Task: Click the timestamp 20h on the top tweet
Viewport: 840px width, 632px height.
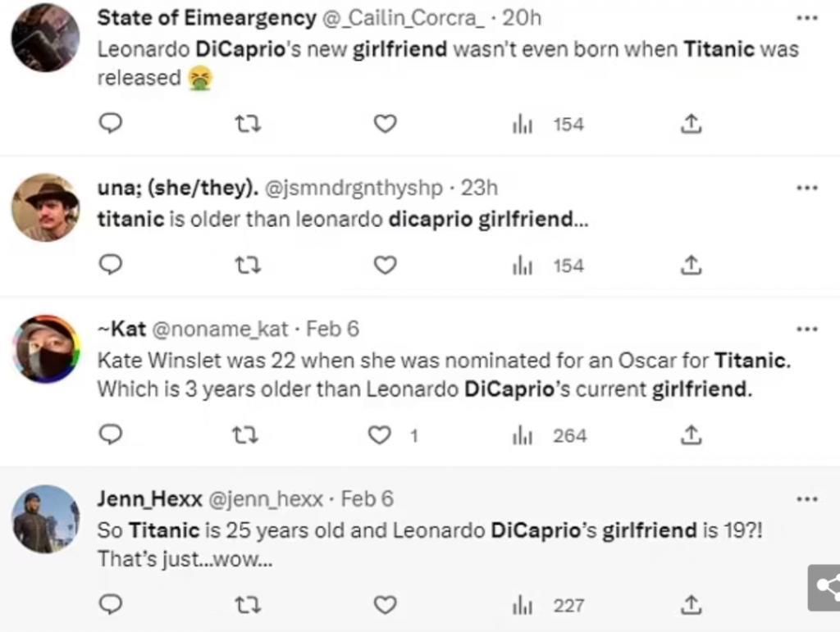Action: [523, 17]
